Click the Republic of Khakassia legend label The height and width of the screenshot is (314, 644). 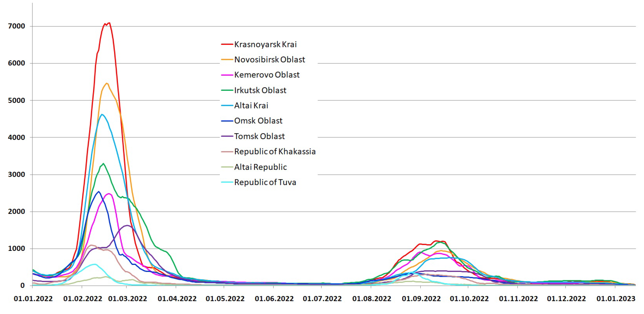pyautogui.click(x=275, y=152)
